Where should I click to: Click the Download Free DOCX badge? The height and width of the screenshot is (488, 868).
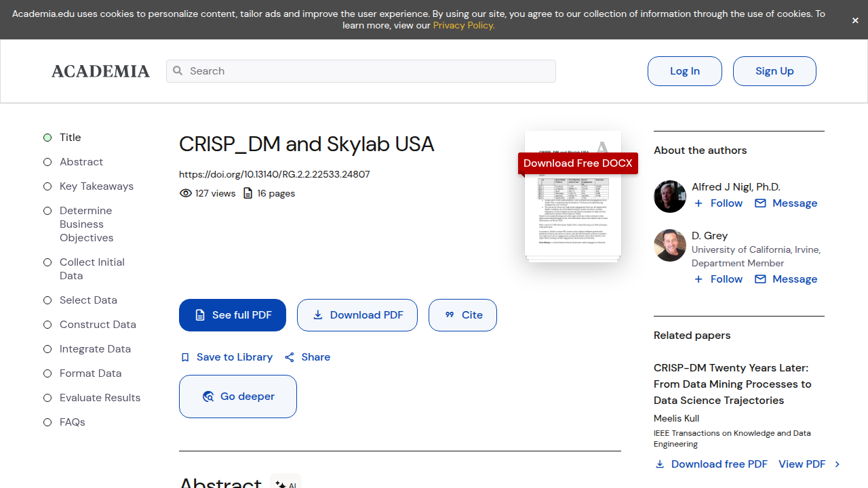point(578,163)
